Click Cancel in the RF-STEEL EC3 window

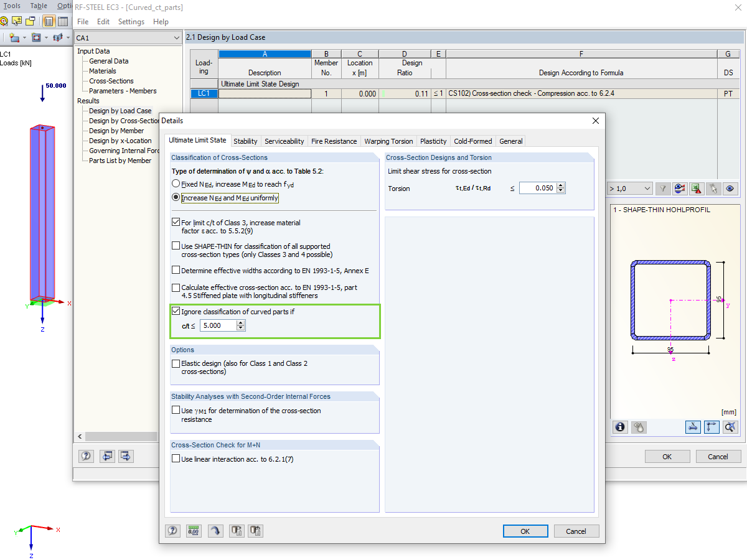718,456
